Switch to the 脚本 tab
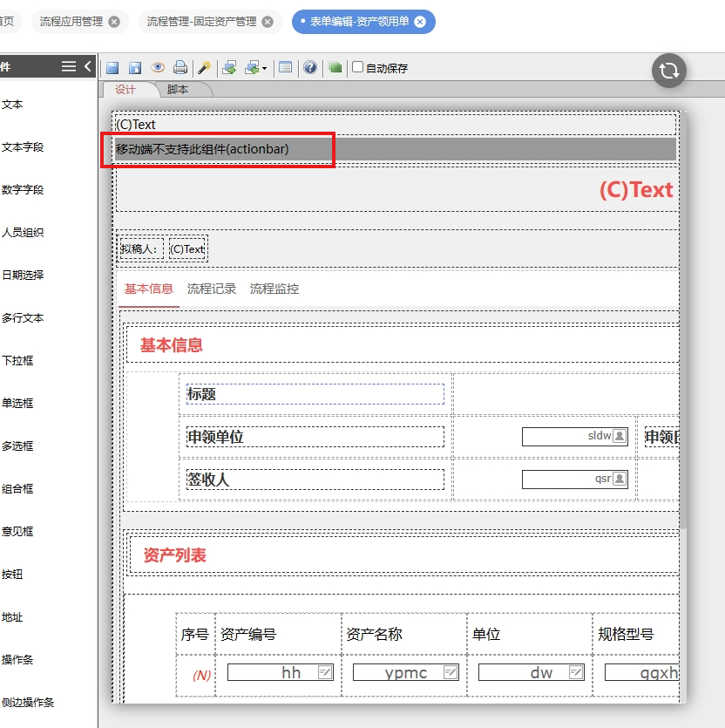The width and height of the screenshot is (725, 728). tap(178, 90)
